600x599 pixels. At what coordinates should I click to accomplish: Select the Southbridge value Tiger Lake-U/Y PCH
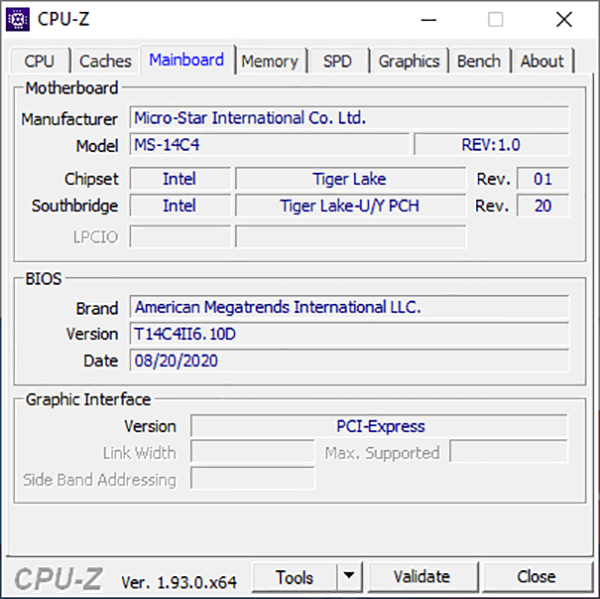[x=350, y=206]
